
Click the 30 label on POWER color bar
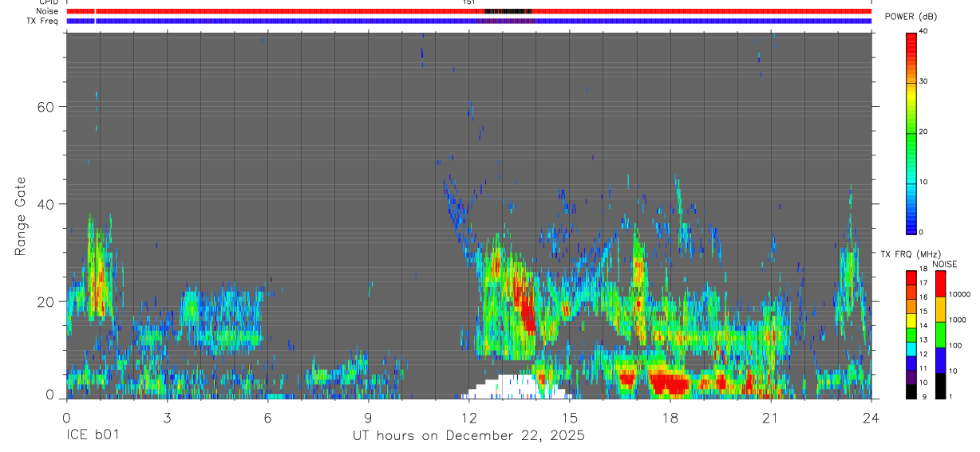click(x=924, y=81)
